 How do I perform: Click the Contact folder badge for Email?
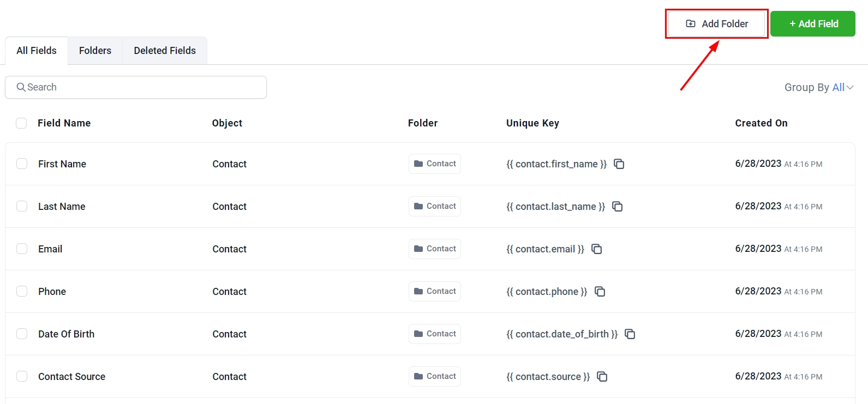(x=435, y=249)
